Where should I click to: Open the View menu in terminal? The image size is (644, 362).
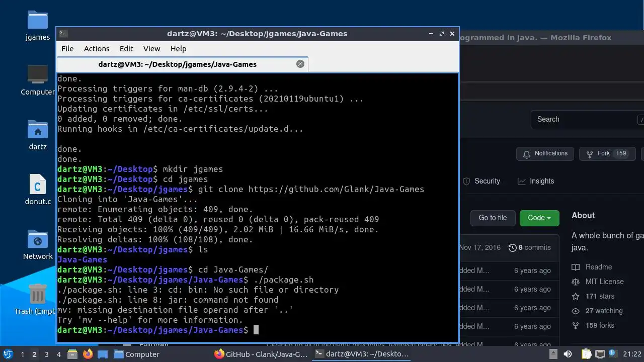tap(151, 49)
